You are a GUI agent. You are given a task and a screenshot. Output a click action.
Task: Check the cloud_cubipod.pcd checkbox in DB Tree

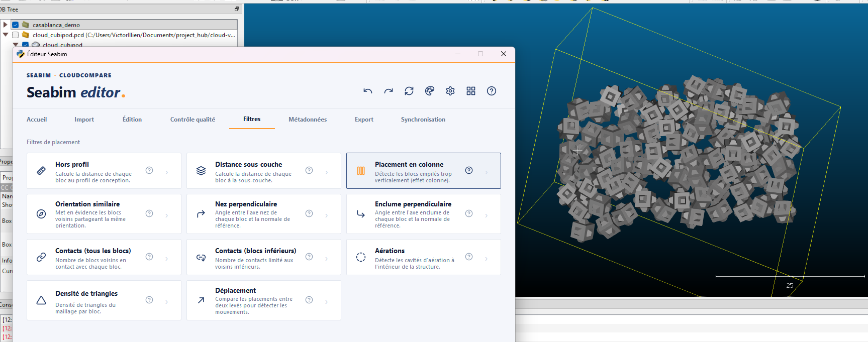point(16,35)
